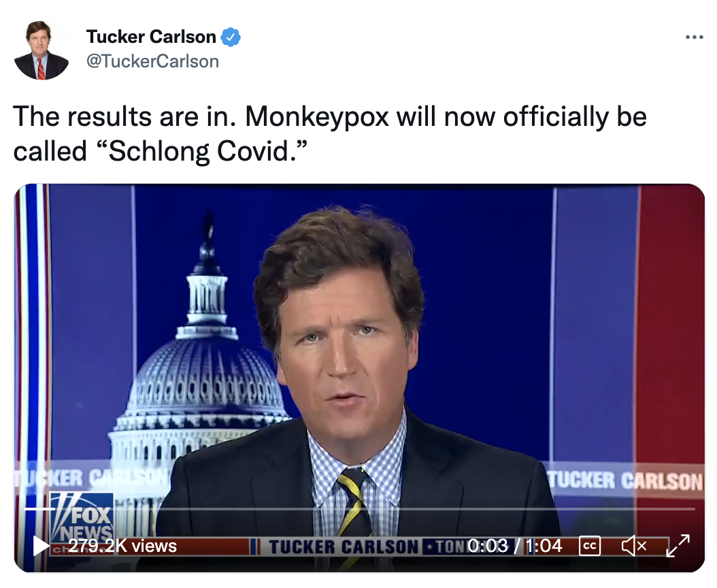Click the blue verified checkmark badge

(x=231, y=37)
